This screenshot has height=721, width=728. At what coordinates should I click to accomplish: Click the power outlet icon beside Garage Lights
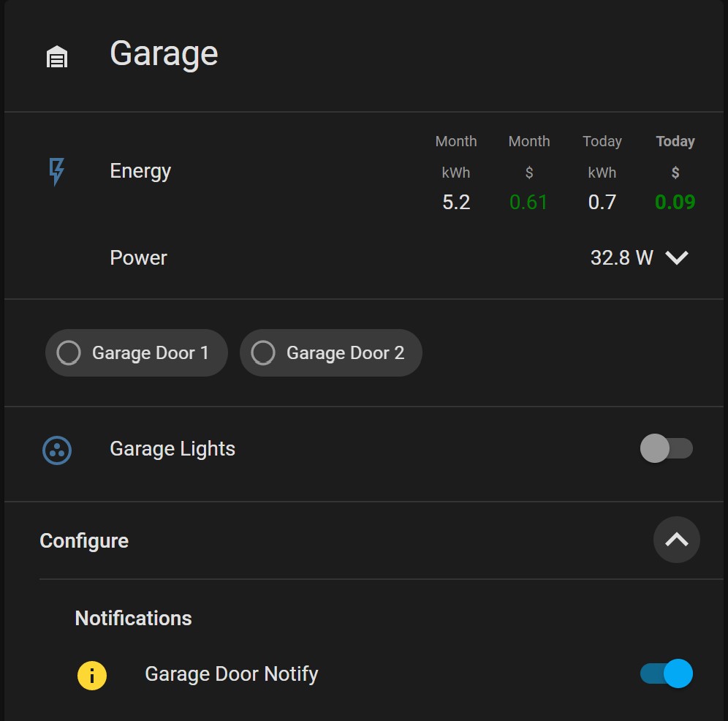pos(56,450)
